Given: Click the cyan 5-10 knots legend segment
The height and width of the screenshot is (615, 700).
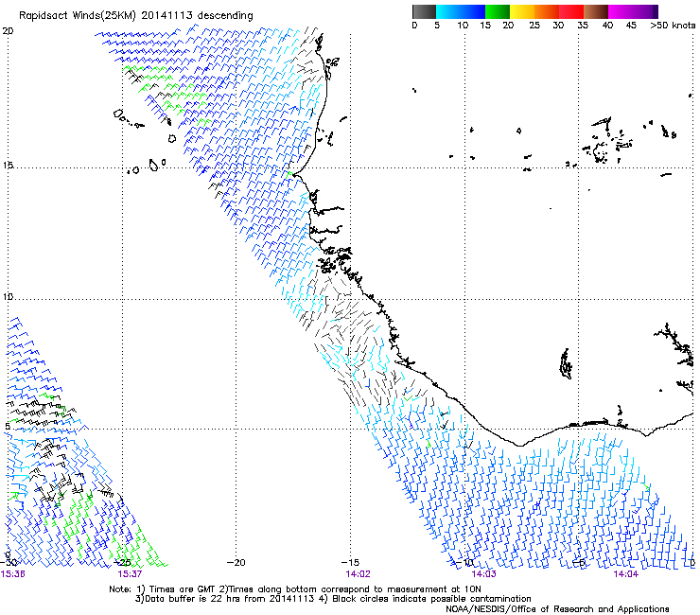Looking at the screenshot, I should click(448, 11).
